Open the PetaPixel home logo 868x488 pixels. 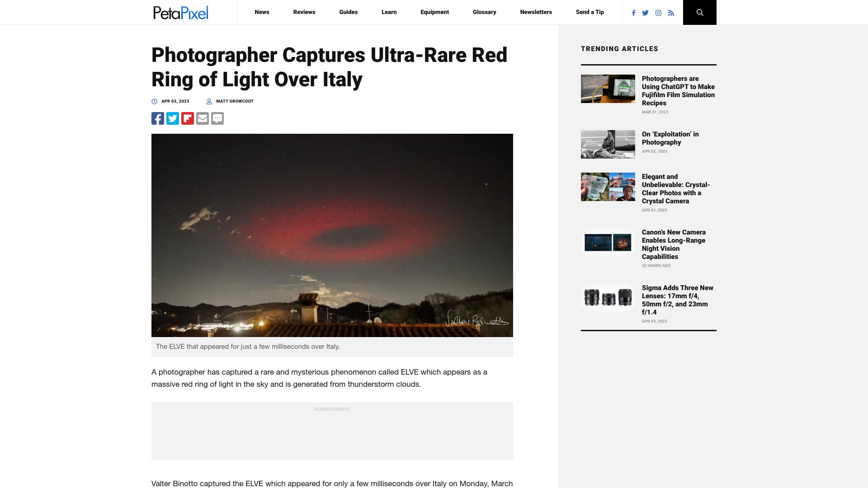[180, 13]
